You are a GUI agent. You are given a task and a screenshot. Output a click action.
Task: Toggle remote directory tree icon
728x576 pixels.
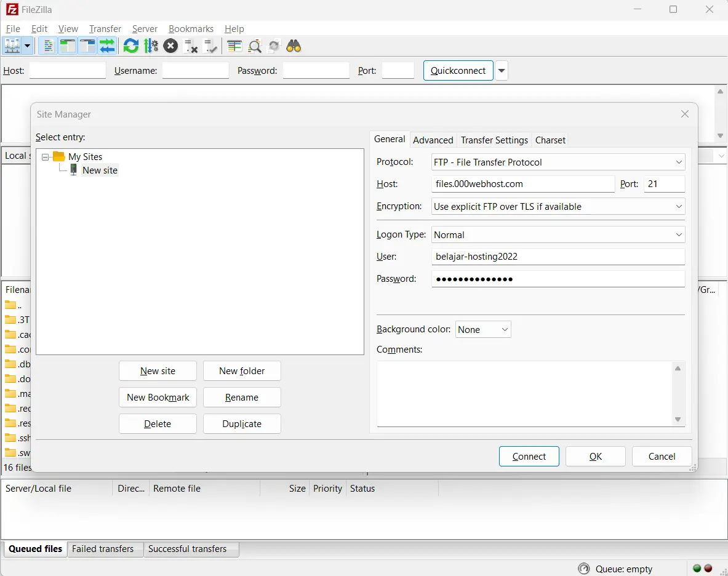coord(87,46)
